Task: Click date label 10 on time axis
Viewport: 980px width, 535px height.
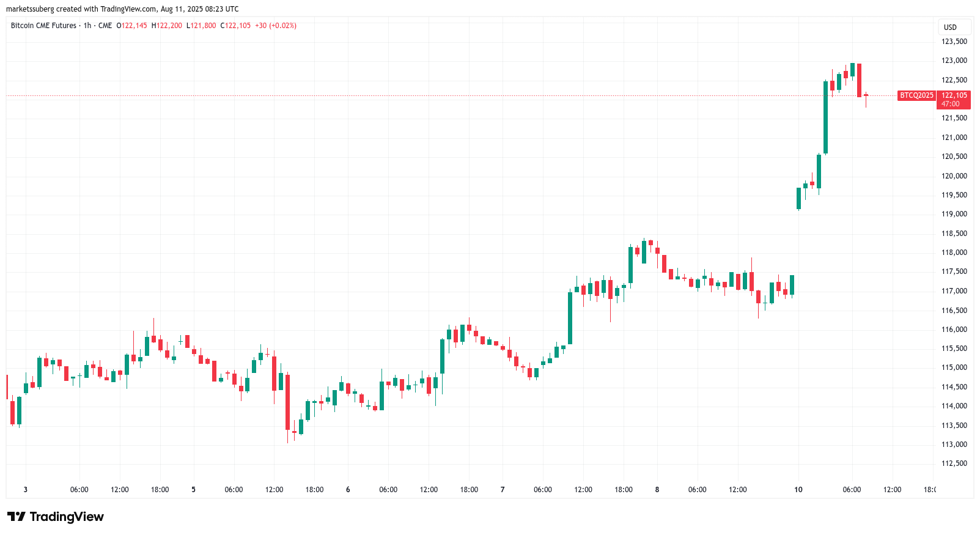Action: tap(798, 490)
